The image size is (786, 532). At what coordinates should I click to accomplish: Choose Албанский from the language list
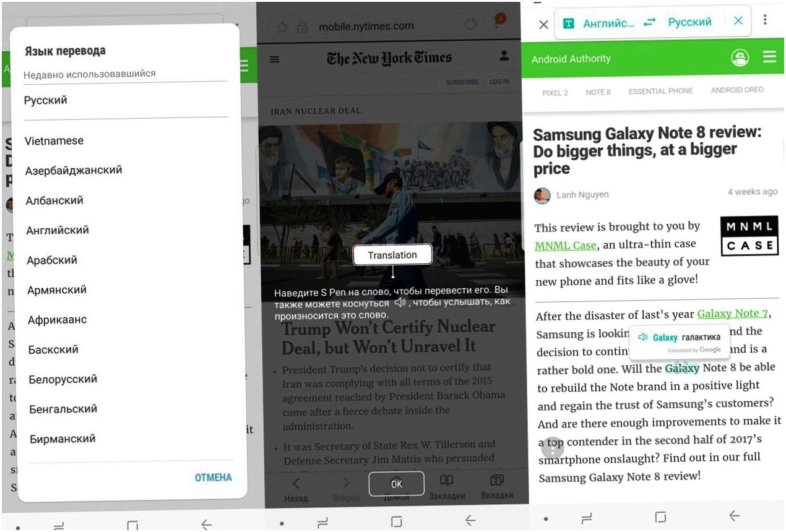[54, 200]
